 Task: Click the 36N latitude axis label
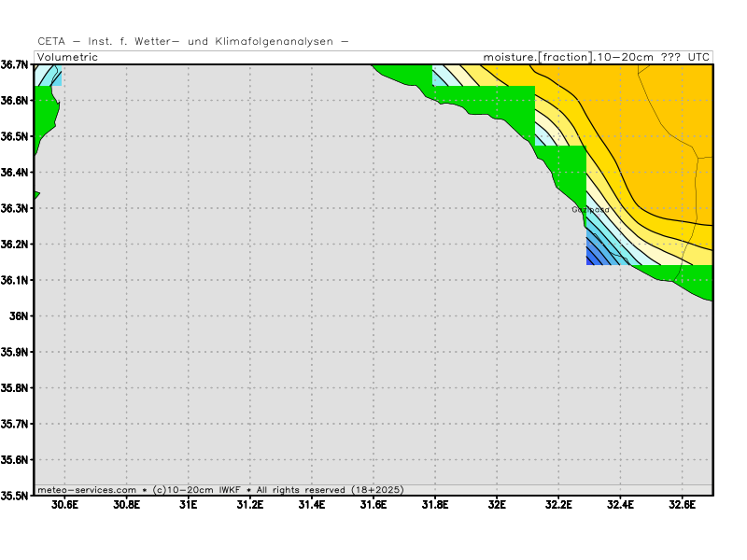pyautogui.click(x=19, y=315)
